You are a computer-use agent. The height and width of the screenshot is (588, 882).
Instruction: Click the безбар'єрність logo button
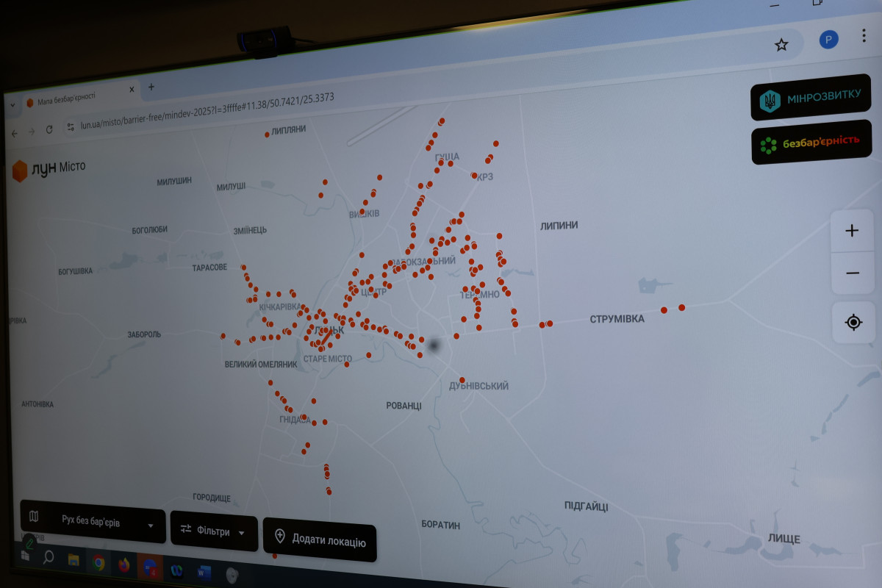pyautogui.click(x=811, y=142)
